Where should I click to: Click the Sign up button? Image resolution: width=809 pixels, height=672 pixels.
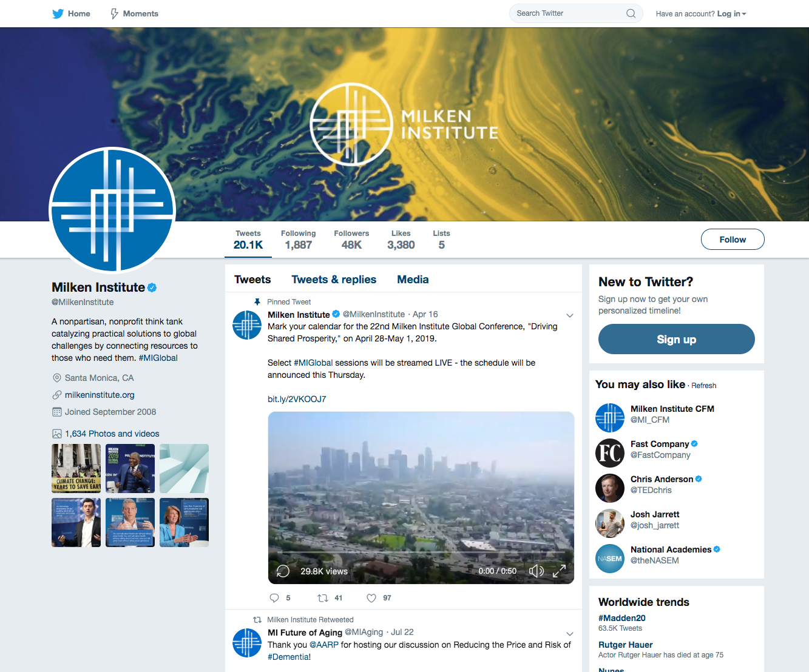[677, 339]
